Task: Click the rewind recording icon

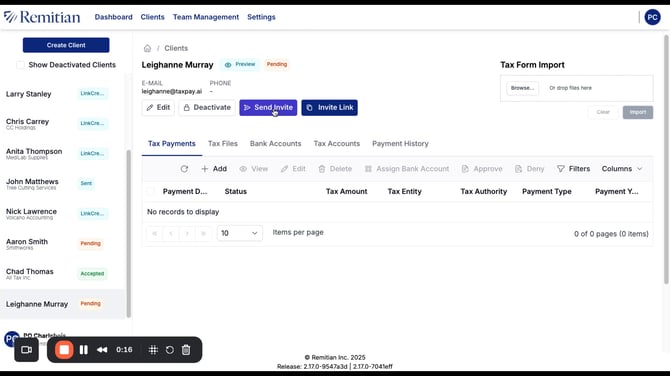Action: pos(102,350)
